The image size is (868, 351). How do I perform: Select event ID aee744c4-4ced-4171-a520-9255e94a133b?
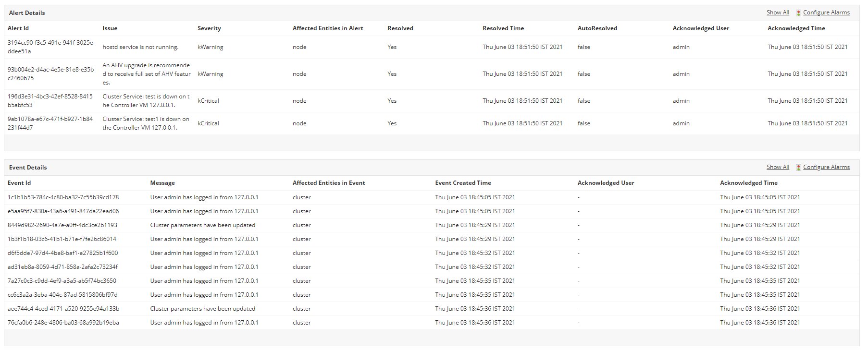pos(63,309)
